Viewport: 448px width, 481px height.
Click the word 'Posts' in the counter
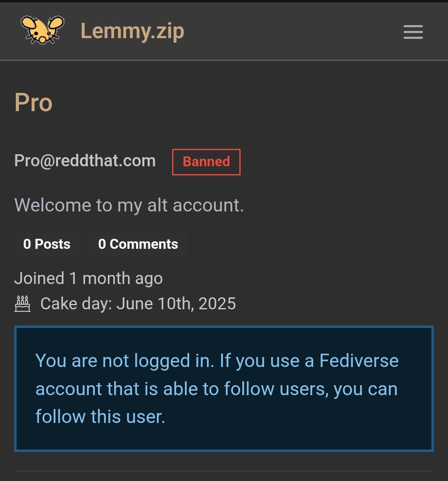pyautogui.click(x=52, y=244)
